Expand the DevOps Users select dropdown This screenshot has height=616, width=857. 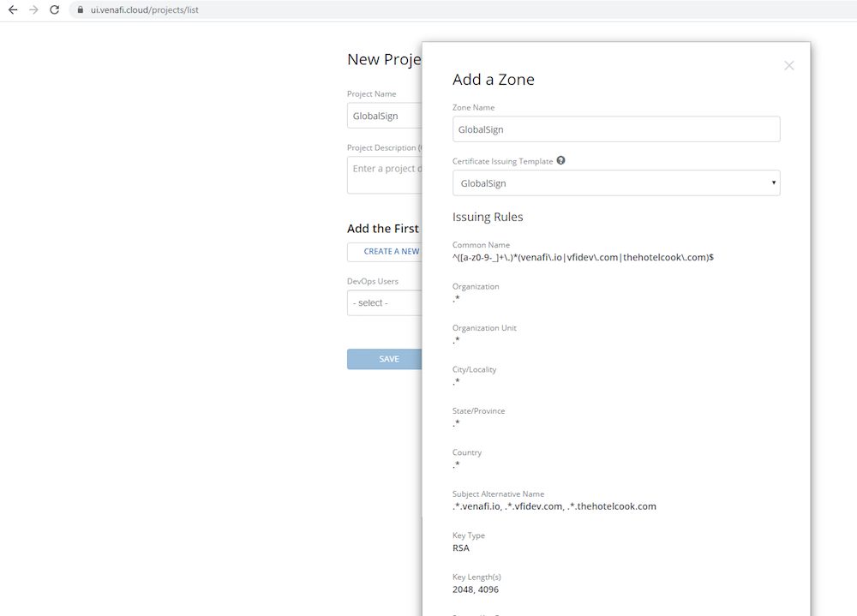[x=384, y=302]
